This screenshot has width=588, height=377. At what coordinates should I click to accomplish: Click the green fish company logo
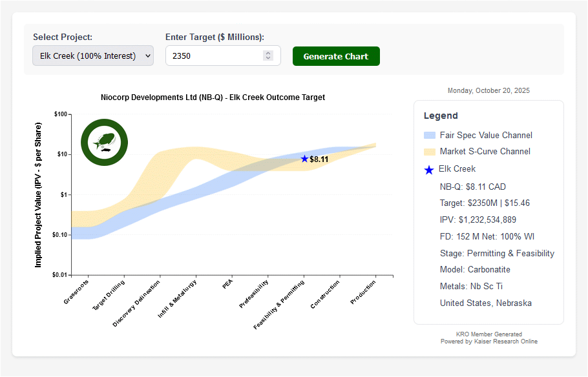click(104, 143)
